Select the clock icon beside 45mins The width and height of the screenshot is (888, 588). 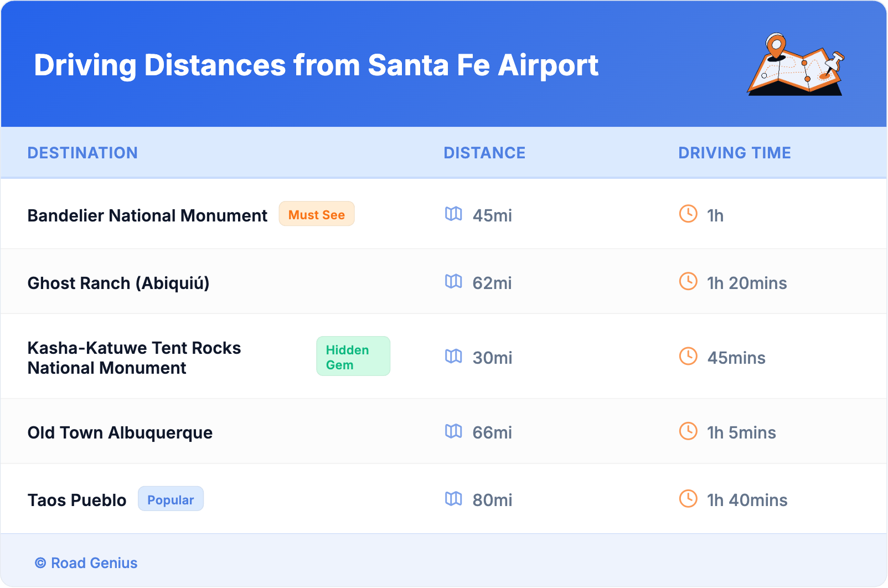point(687,358)
